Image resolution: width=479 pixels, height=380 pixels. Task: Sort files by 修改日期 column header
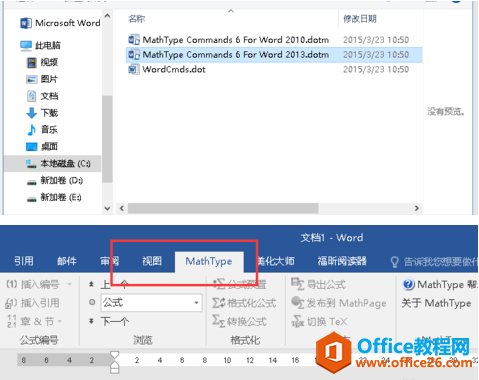[360, 19]
